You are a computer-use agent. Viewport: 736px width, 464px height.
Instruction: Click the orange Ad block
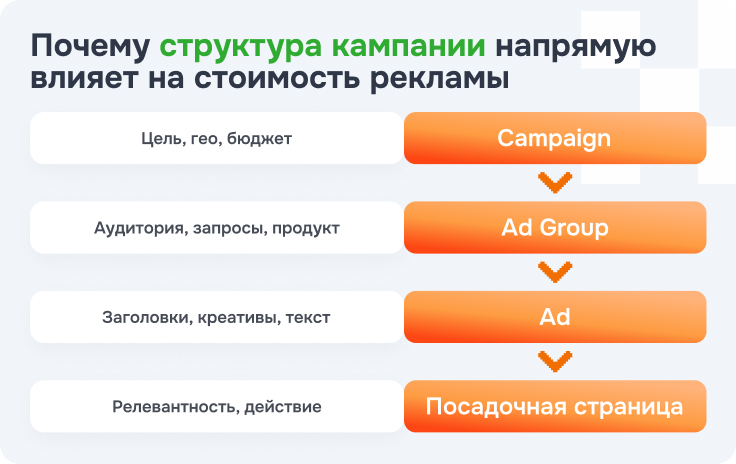click(554, 317)
